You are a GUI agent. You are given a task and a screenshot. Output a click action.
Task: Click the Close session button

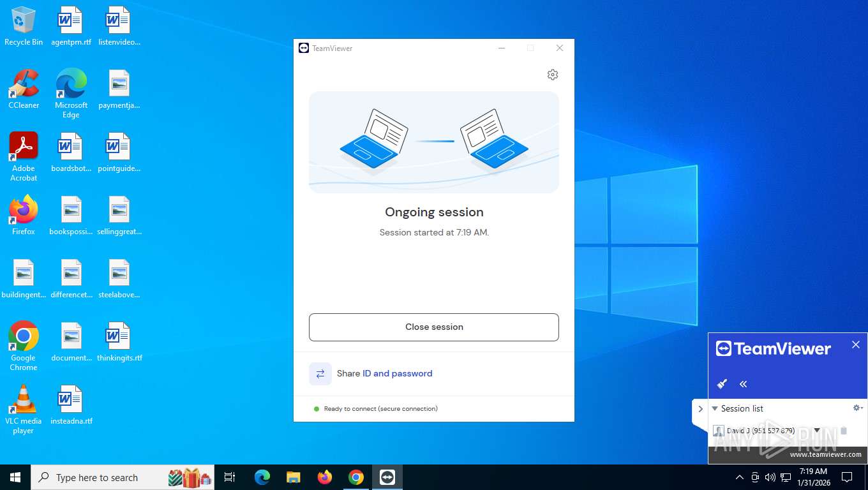click(x=434, y=327)
